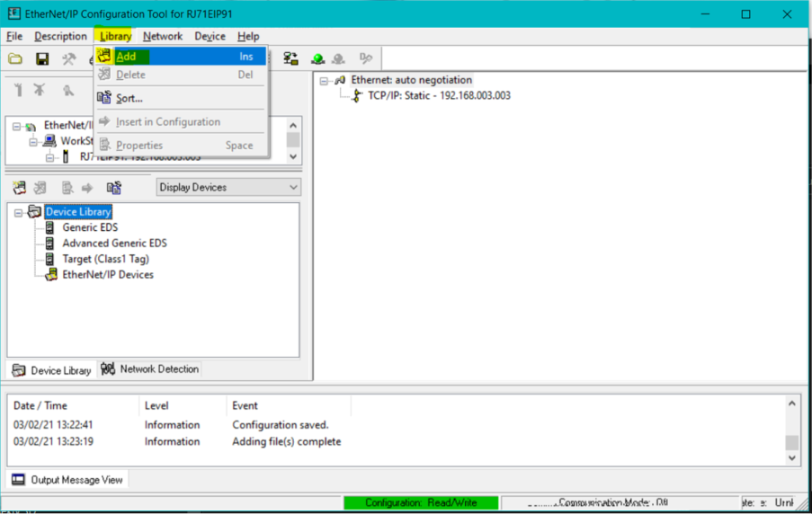Click the message log scroll down arrow
The image size is (812, 514).
click(x=792, y=457)
